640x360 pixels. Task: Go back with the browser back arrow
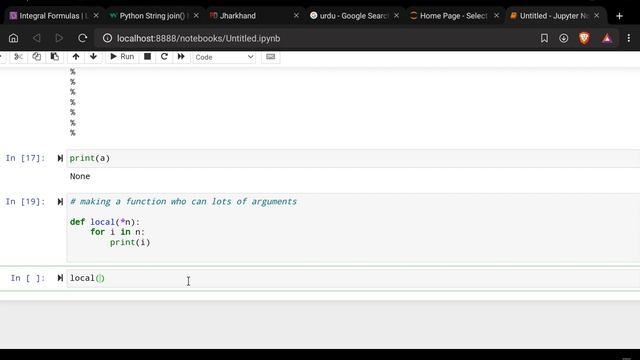tap(36, 38)
